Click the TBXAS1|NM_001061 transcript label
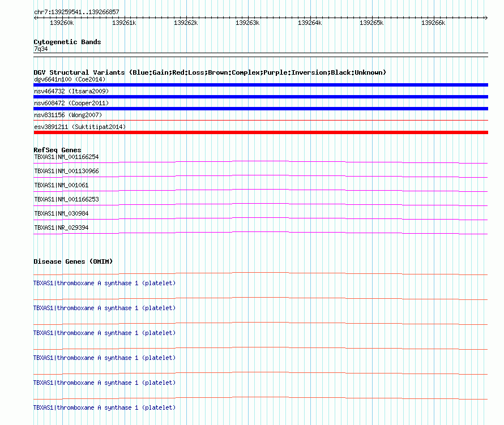This screenshot has height=425, width=504. coord(61,186)
